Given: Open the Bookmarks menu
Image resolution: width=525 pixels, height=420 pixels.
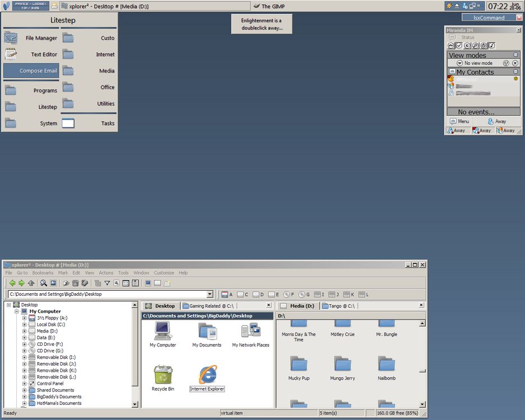Looking at the screenshot, I should coord(43,273).
